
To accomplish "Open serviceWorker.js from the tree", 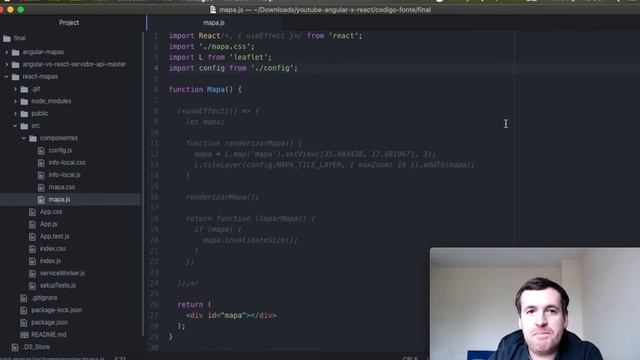I will click(x=62, y=273).
